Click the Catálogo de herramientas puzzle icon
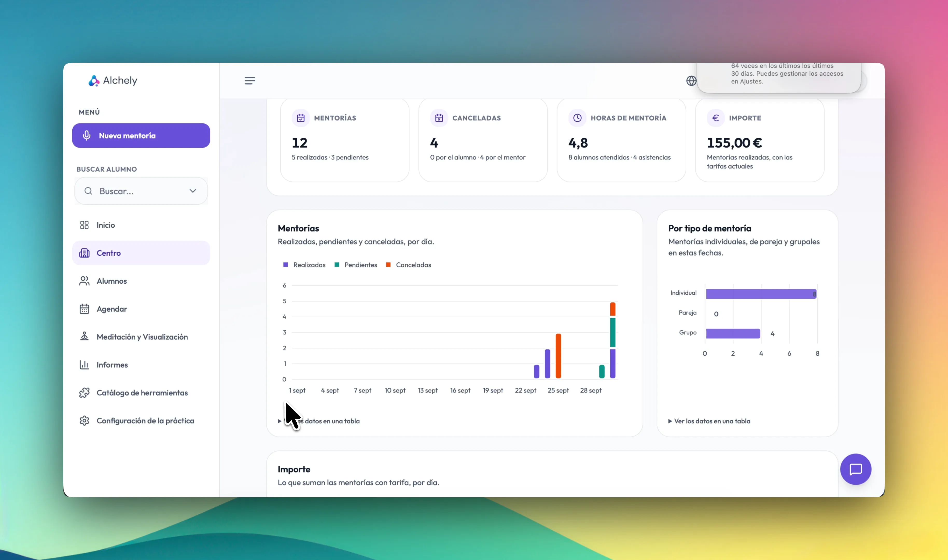Screen dimensions: 948x560 coord(84,393)
